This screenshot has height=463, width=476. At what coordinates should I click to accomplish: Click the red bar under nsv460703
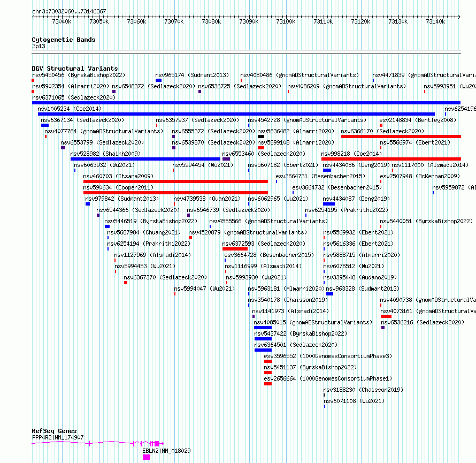[x=175, y=181]
